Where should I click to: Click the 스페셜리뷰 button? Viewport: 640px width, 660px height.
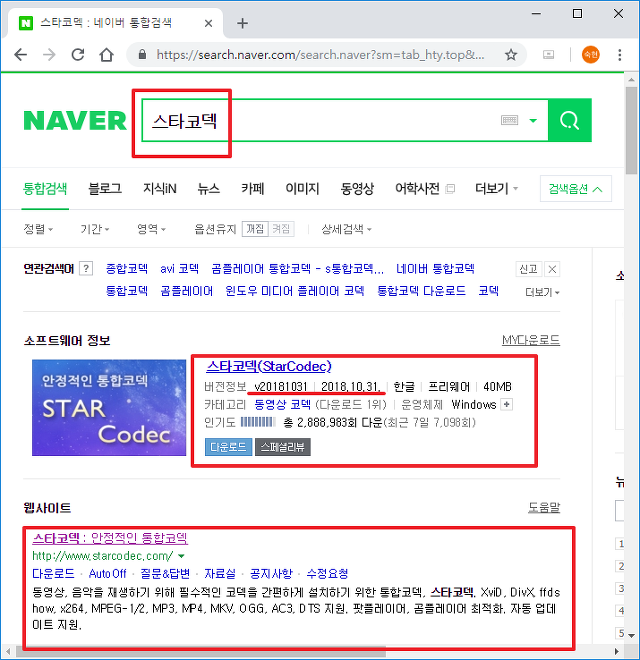click(x=283, y=447)
